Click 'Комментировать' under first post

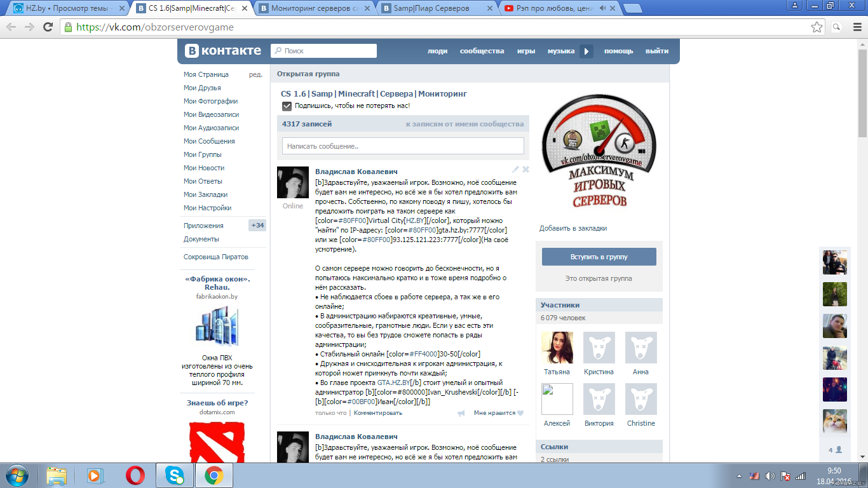point(378,413)
